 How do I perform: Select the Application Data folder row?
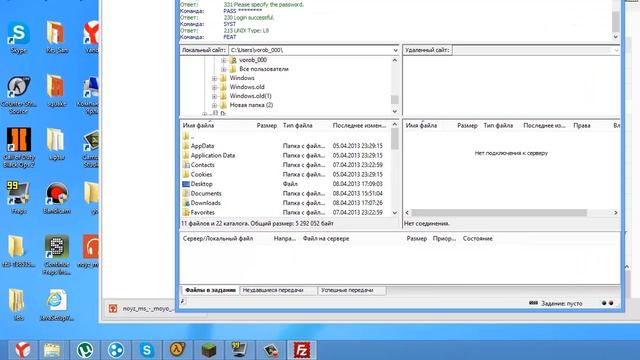click(x=285, y=156)
